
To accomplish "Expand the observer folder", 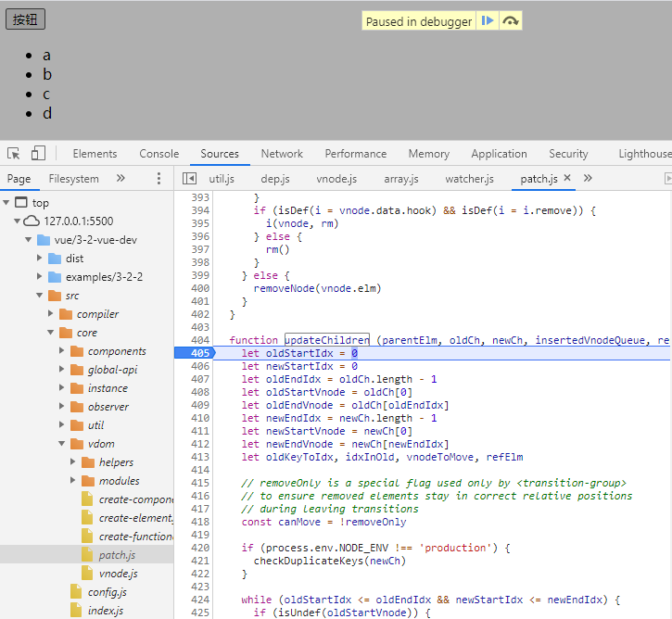I will (62, 407).
